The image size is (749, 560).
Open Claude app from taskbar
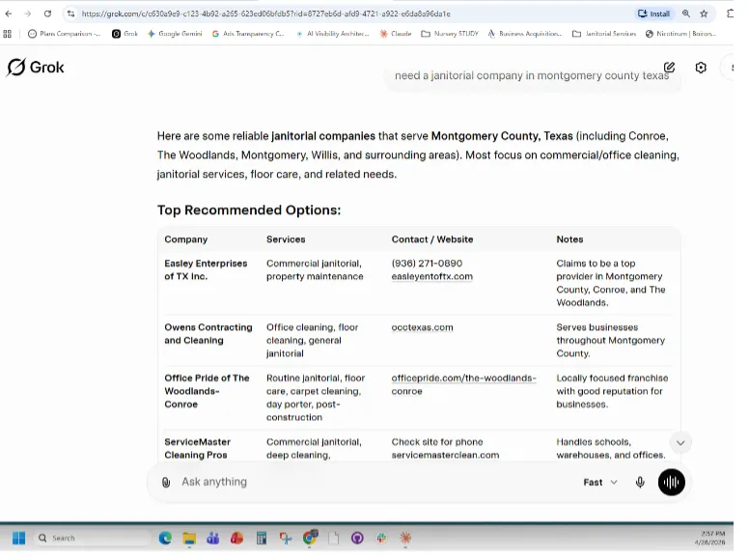(x=405, y=539)
